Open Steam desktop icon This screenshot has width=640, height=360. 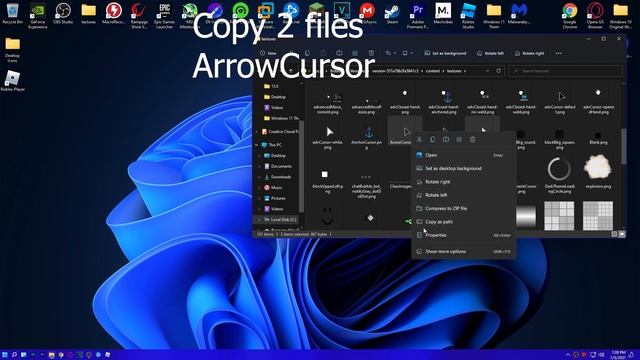(x=392, y=14)
